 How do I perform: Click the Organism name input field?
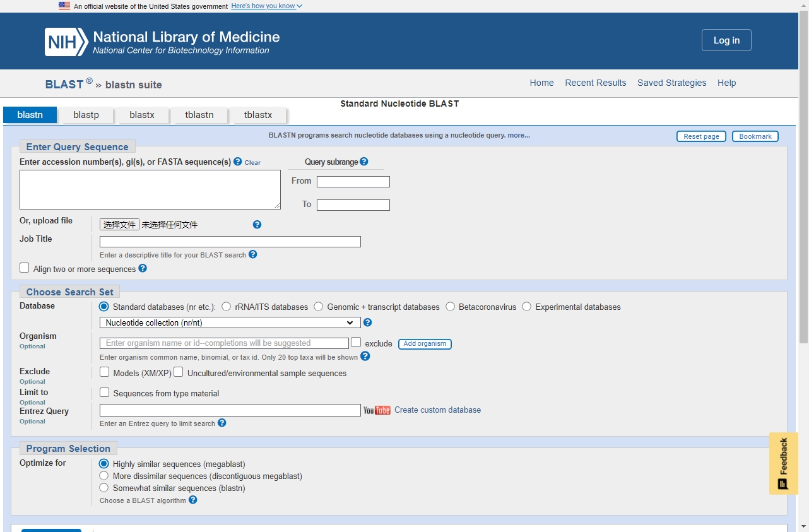click(x=224, y=343)
